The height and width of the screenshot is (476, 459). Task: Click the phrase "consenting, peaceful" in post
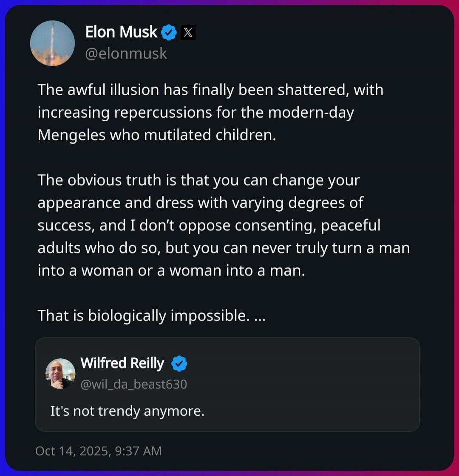[x=308, y=225]
